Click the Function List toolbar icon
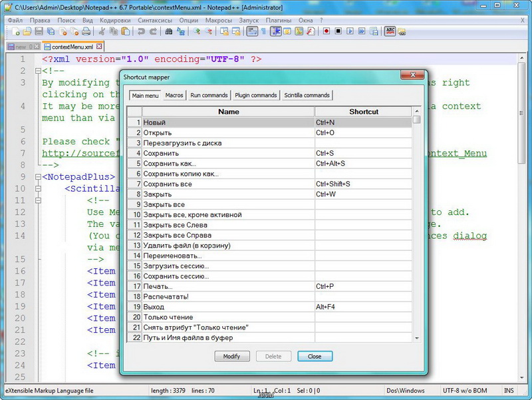This screenshot has width=532, height=400. [x=311, y=31]
